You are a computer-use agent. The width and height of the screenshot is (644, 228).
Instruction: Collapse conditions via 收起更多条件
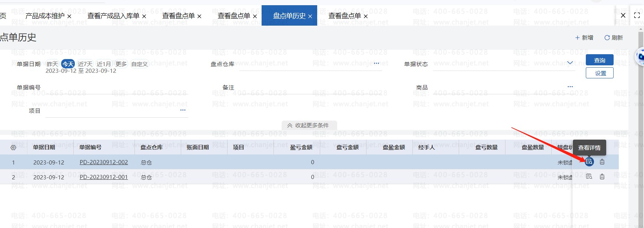coord(309,126)
